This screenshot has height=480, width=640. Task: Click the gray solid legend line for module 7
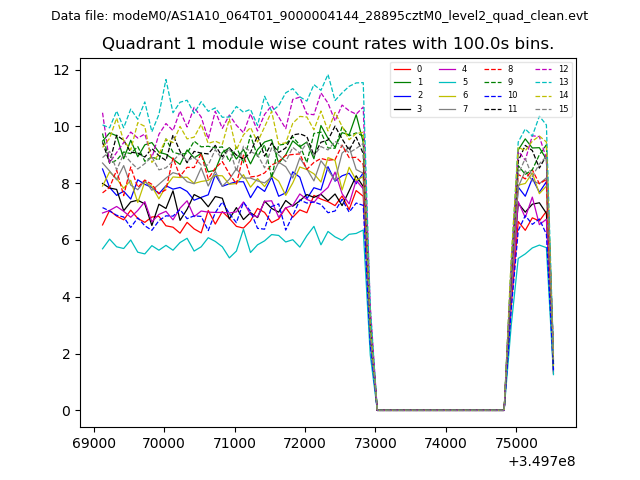pyautogui.click(x=448, y=108)
